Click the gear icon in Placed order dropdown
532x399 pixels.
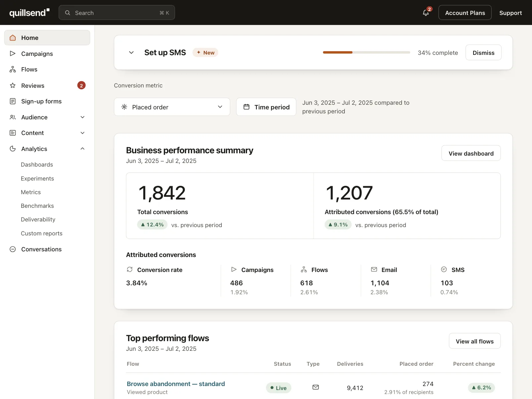point(124,107)
